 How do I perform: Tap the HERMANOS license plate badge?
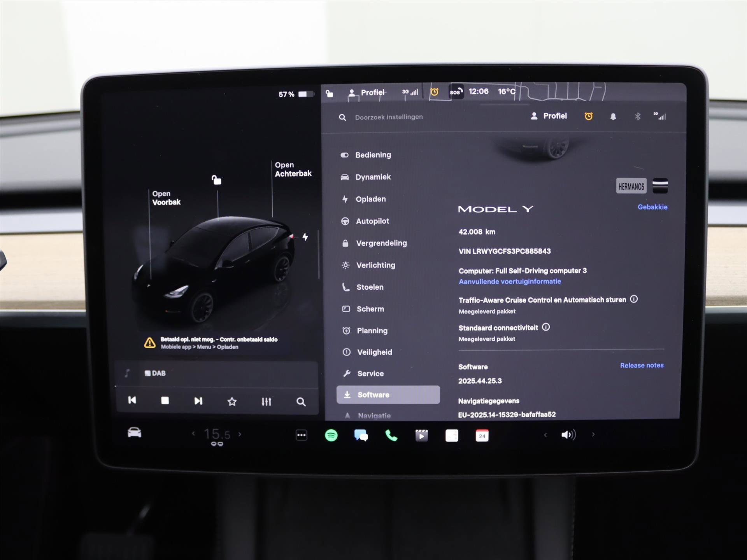tap(631, 186)
